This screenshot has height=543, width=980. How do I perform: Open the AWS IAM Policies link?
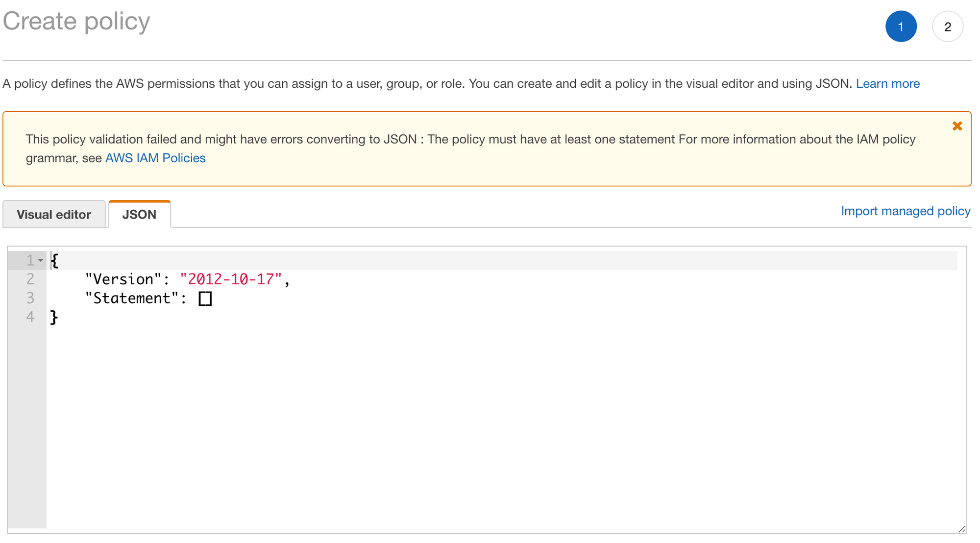(x=155, y=158)
